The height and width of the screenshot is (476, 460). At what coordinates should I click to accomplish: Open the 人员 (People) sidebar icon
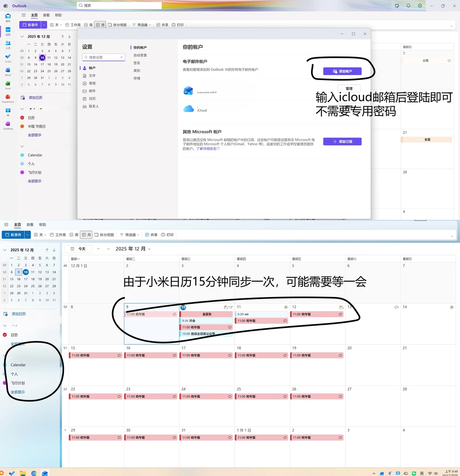tap(8, 43)
